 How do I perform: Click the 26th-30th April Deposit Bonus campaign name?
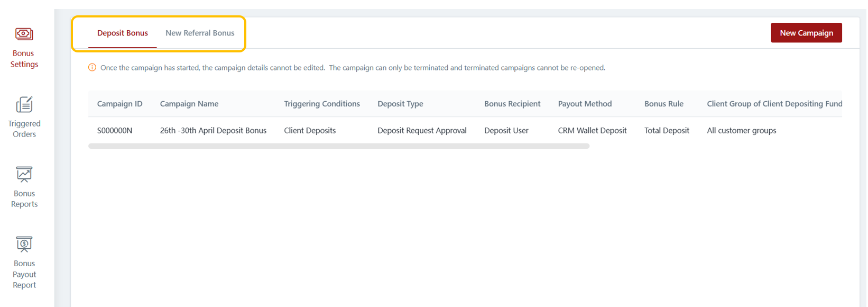coord(213,131)
